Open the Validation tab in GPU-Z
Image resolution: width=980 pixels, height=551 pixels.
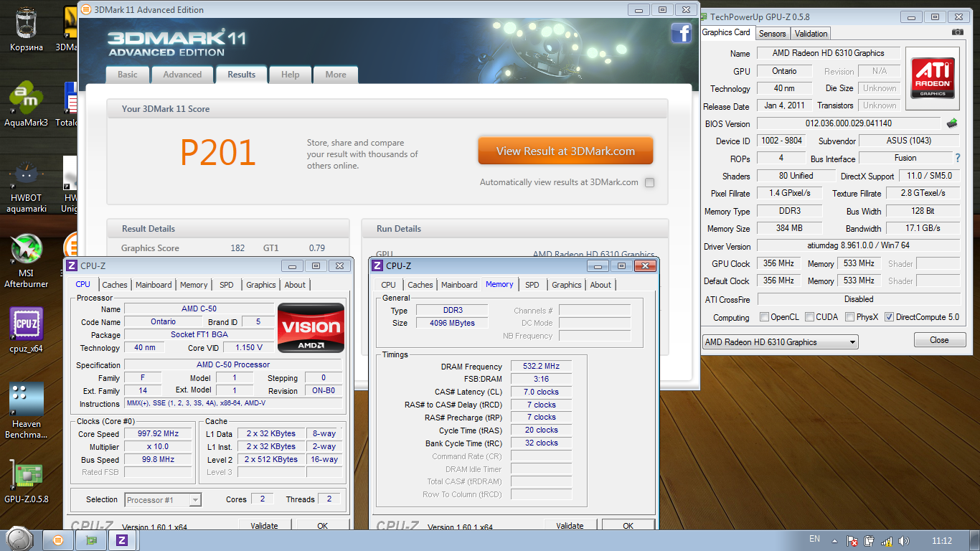coord(811,34)
